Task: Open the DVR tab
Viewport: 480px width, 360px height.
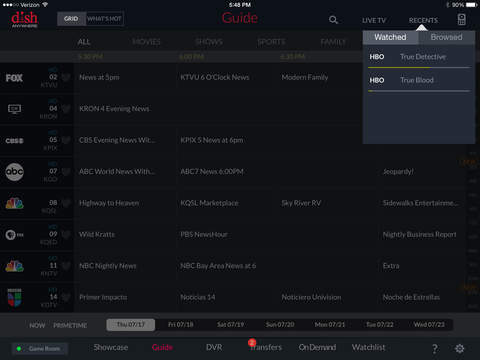Action: click(214, 347)
